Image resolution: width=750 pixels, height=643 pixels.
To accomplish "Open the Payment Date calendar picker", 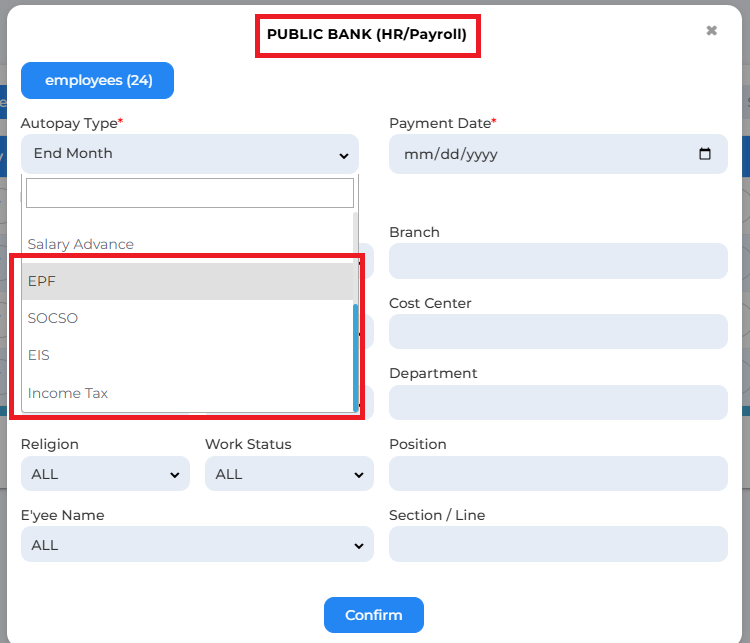I will [705, 154].
